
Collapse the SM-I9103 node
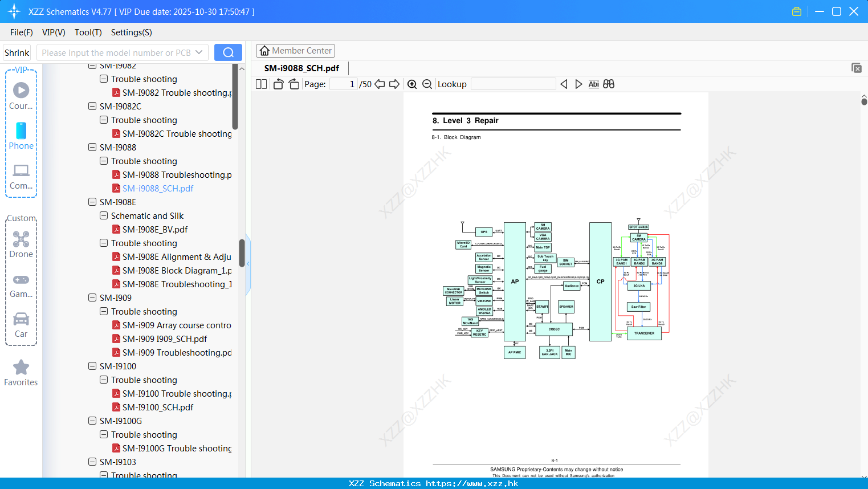pyautogui.click(x=92, y=462)
